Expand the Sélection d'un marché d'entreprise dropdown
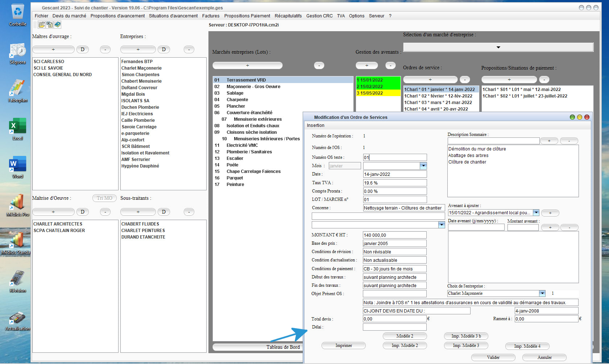 (x=498, y=47)
